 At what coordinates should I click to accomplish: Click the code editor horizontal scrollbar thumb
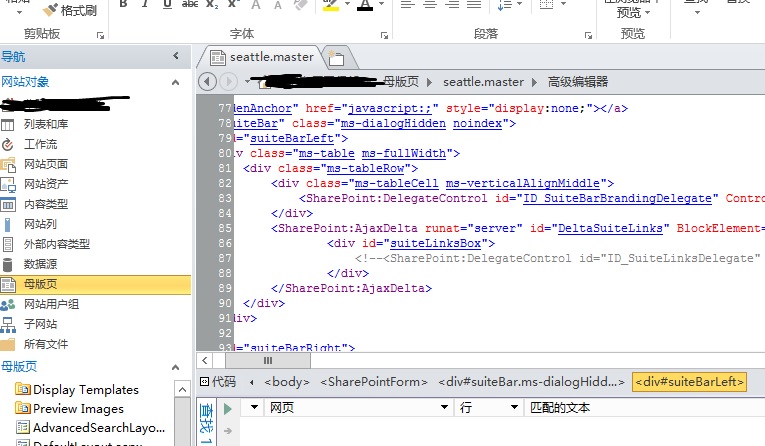[x=268, y=361]
